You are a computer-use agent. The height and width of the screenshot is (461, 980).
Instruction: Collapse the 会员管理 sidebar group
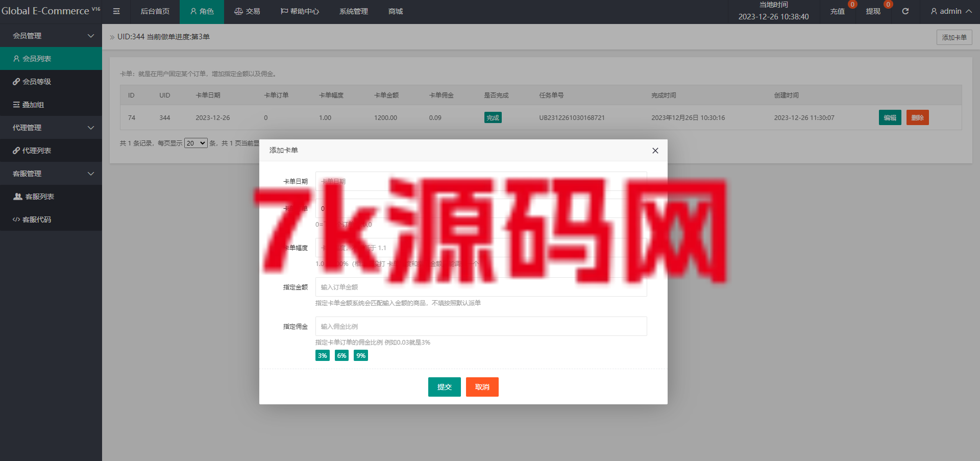51,36
